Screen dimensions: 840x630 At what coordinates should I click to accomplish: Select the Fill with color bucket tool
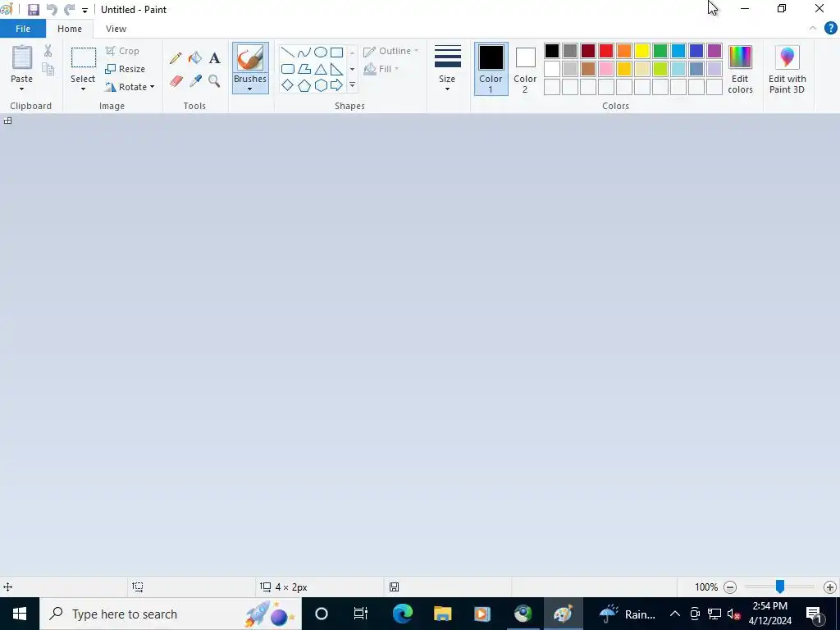195,58
